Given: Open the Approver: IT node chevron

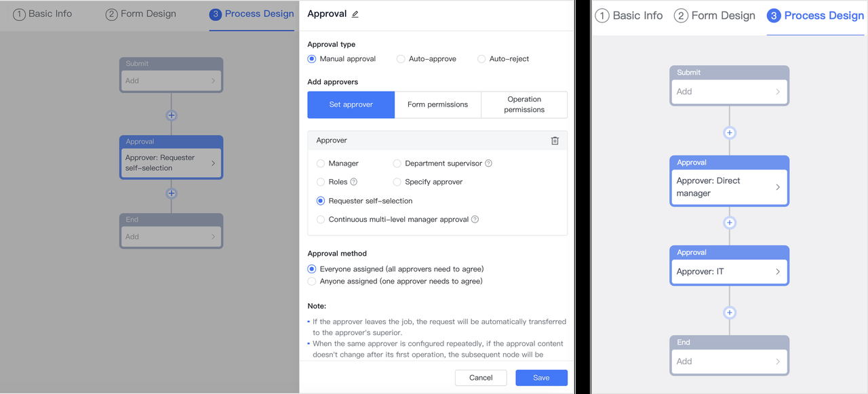Looking at the screenshot, I should [777, 272].
